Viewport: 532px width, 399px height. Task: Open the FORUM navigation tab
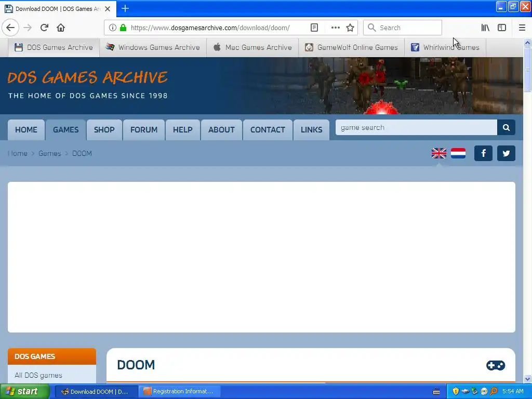click(144, 129)
